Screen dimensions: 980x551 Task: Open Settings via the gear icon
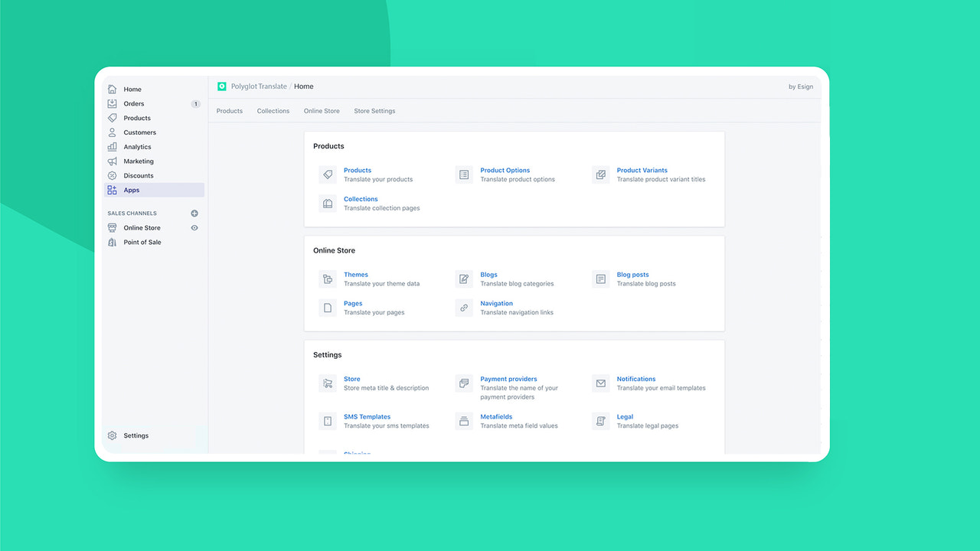point(113,435)
